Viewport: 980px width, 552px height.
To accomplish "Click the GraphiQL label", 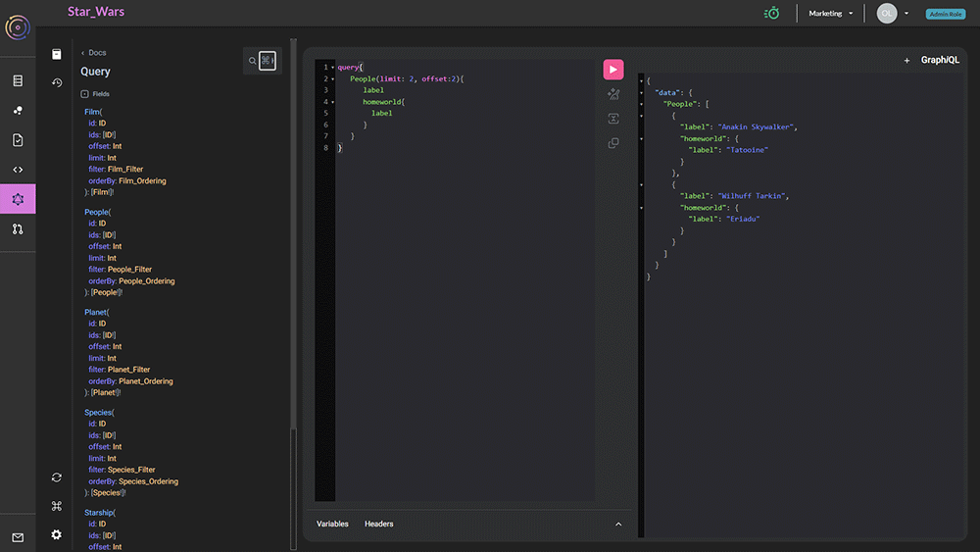I will point(940,60).
